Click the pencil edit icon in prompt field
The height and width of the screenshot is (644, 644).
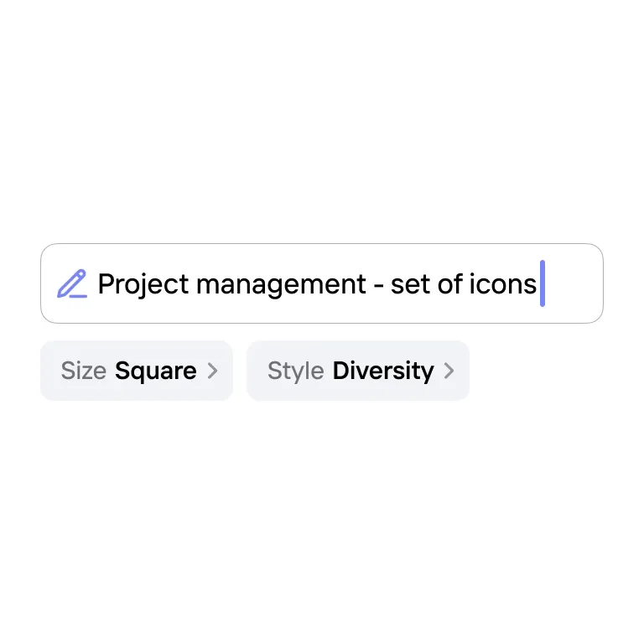point(72,283)
